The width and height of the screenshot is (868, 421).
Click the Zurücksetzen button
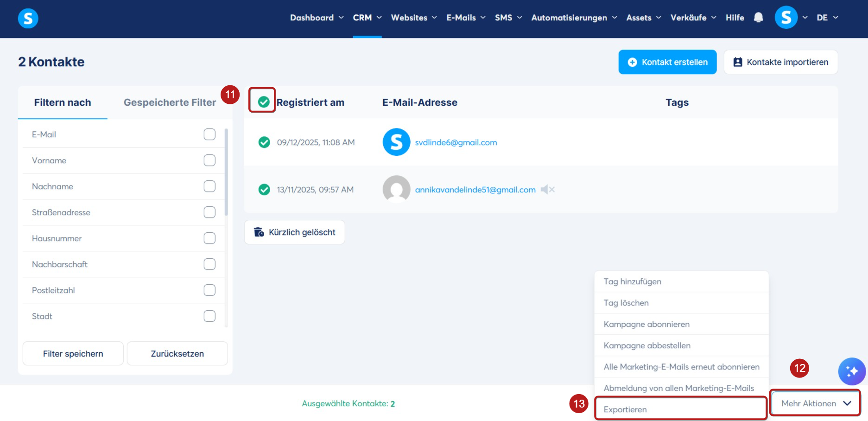(177, 354)
